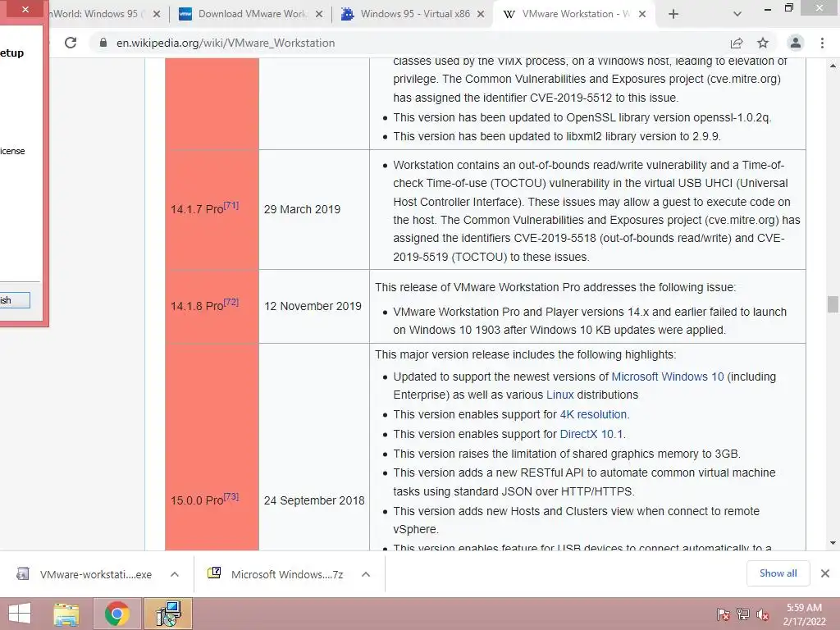The height and width of the screenshot is (630, 840).
Task: Open the tab search chevron
Action: tap(737, 15)
